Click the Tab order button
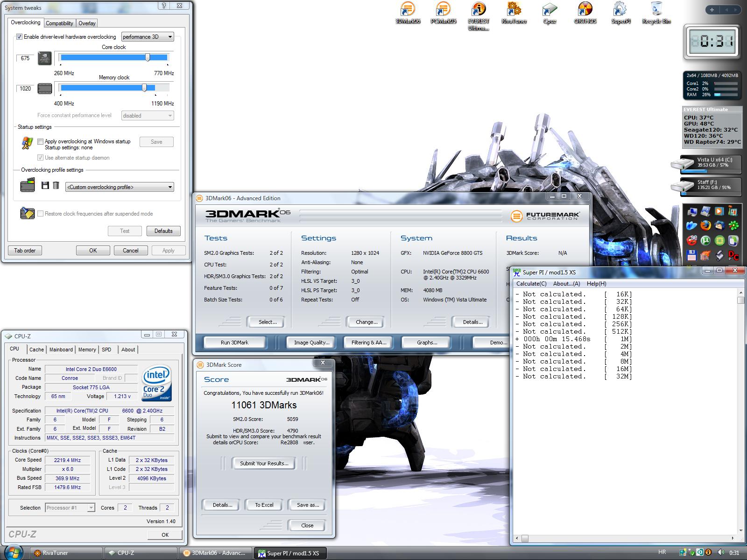Viewport: 747px width, 560px height. point(25,251)
